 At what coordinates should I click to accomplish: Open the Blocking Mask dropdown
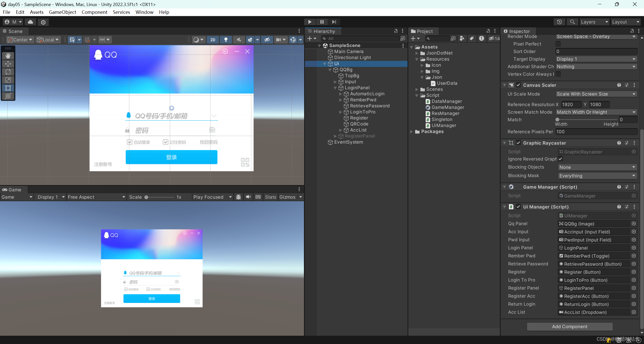click(x=597, y=176)
